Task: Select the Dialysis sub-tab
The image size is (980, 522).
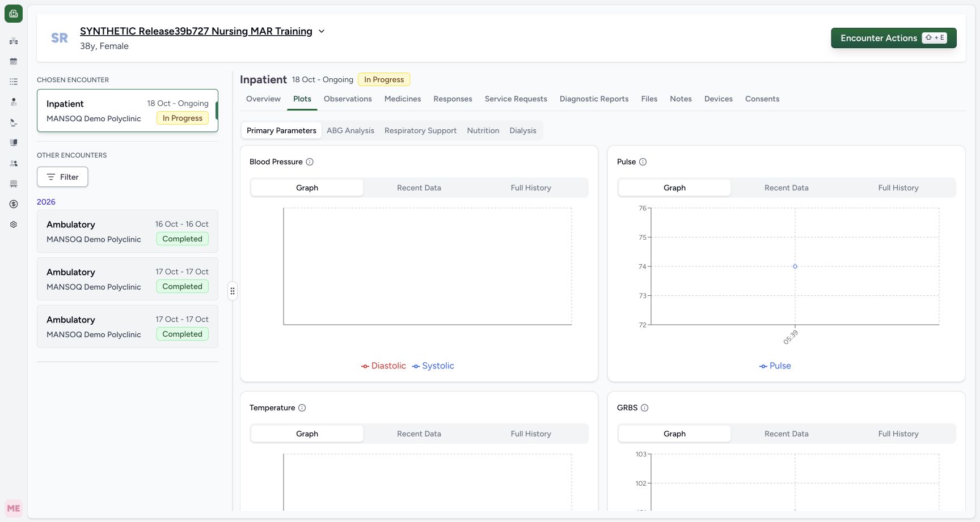Action: [x=523, y=130]
